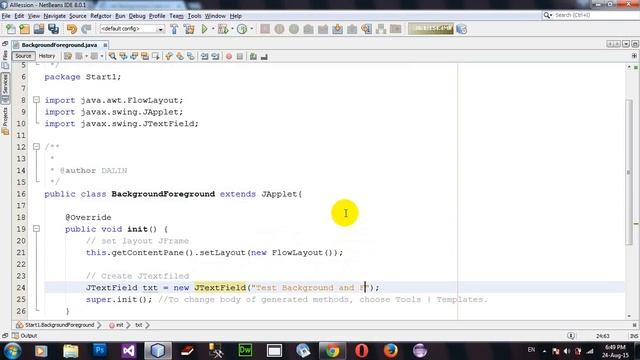Open Firefox from the taskbar
The height and width of the screenshot is (360, 640).
point(390,351)
